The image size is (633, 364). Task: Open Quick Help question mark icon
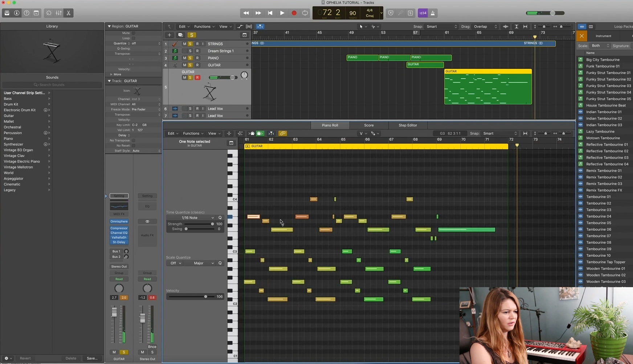pyautogui.click(x=26, y=13)
